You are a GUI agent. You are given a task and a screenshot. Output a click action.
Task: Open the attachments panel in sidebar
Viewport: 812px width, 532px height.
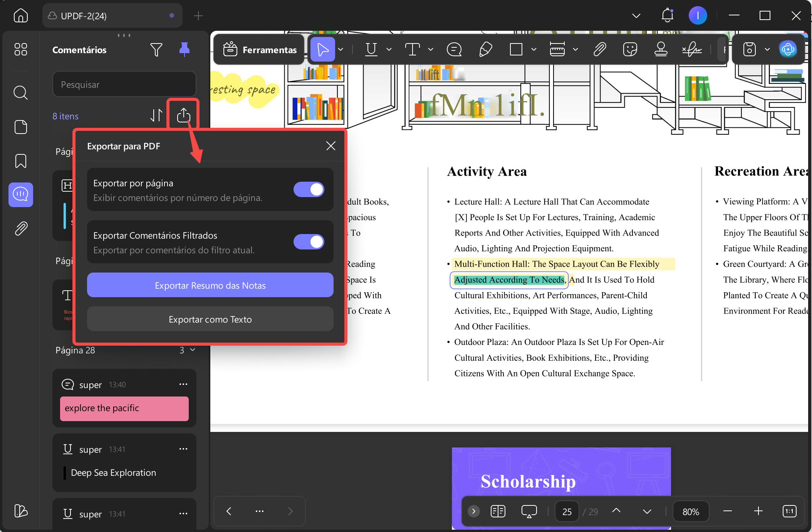(x=20, y=228)
